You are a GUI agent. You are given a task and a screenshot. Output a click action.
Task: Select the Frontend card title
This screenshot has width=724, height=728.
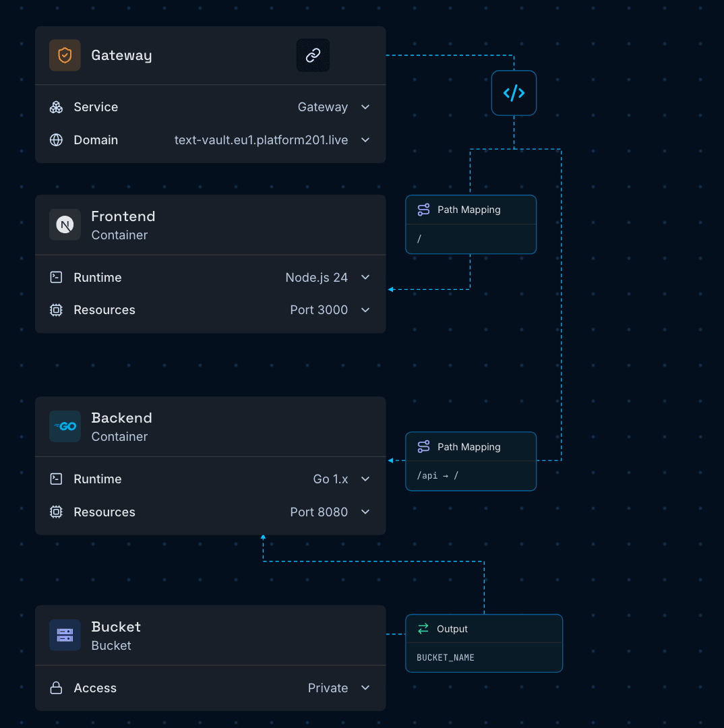coord(123,216)
